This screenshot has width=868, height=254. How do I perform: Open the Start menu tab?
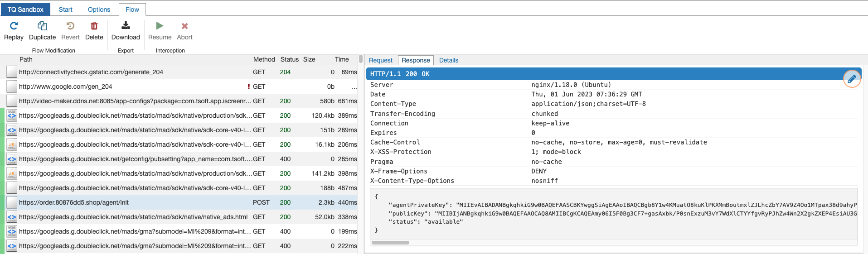pos(65,10)
